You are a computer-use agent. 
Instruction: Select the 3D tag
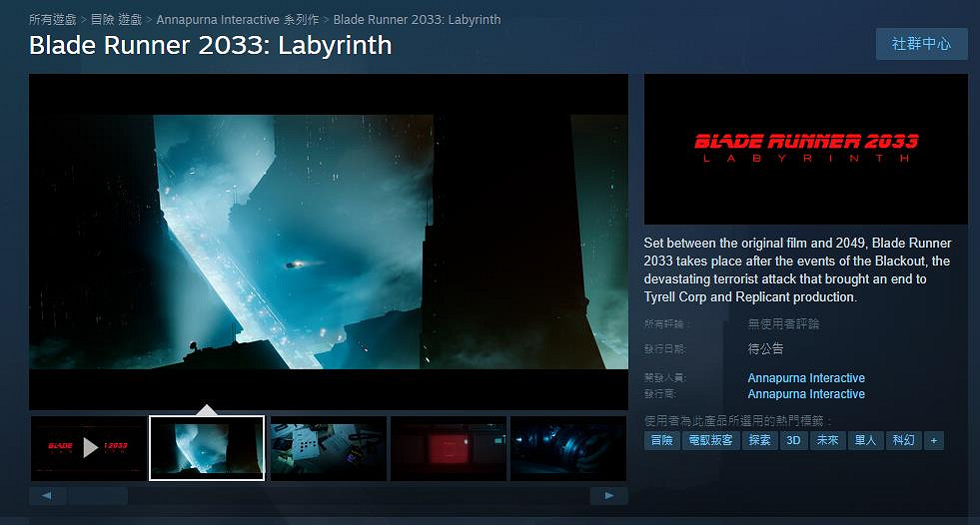pos(793,440)
